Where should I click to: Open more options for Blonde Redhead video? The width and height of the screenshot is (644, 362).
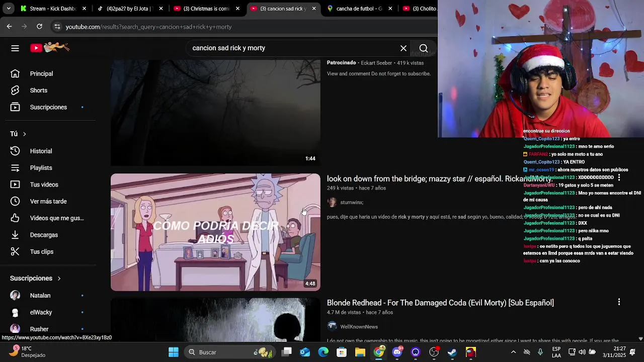619,302
